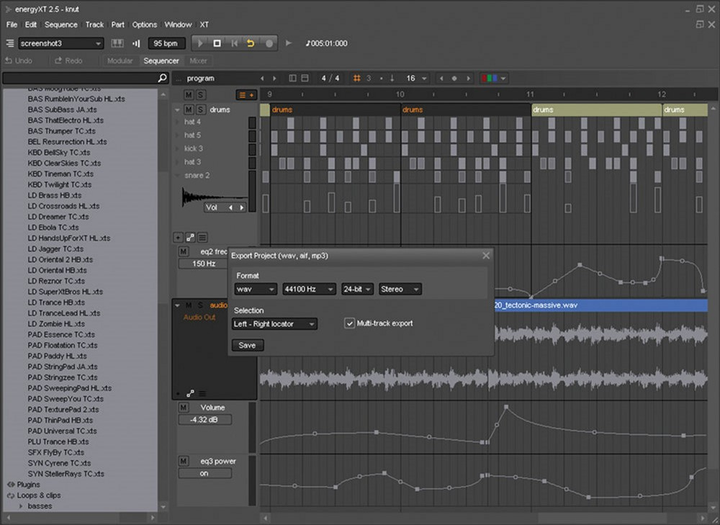Screen dimensions: 720x525
Task: Click the vertical split view icon beside 4 / 4
Action: tap(292, 78)
